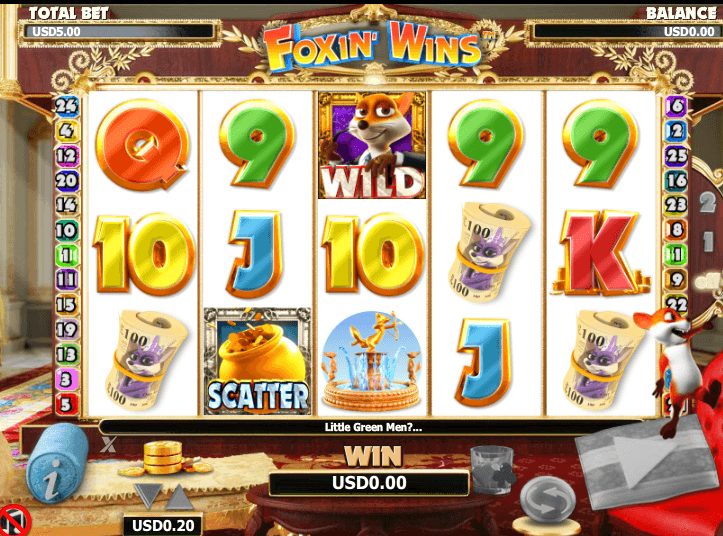Toggle the muted music note icon
This screenshot has width=723, height=536.
tap(14, 522)
